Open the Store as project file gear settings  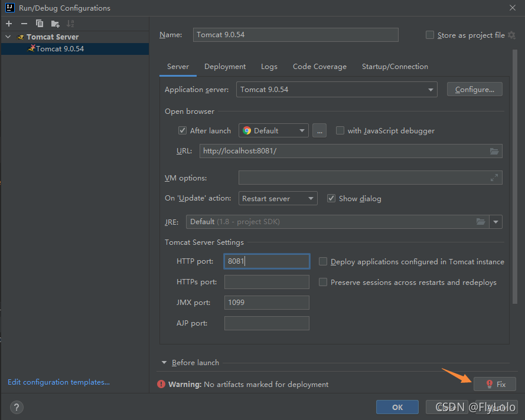pyautogui.click(x=511, y=35)
